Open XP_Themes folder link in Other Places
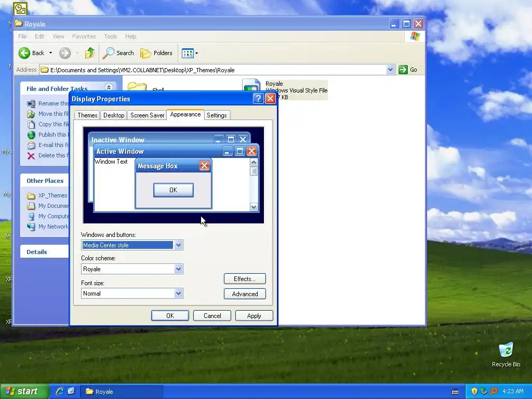Screen dimensions: 532x399 pyautogui.click(x=52, y=195)
